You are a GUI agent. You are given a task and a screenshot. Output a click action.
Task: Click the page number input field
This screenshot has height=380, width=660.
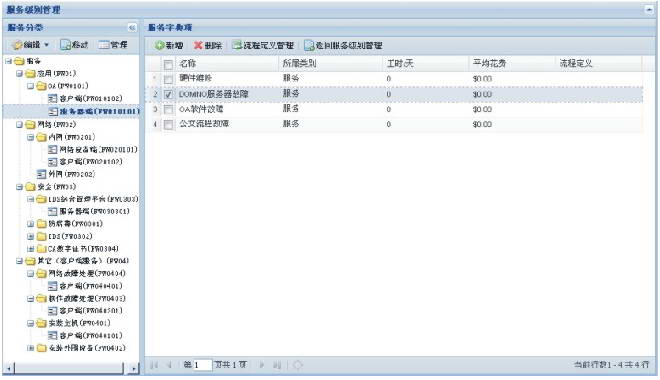202,365
